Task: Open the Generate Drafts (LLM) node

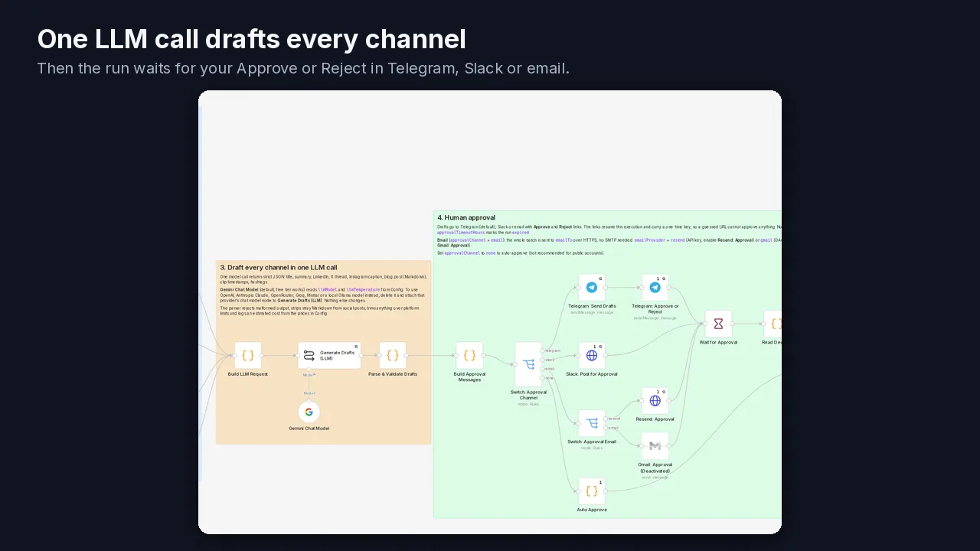Action: tap(329, 355)
